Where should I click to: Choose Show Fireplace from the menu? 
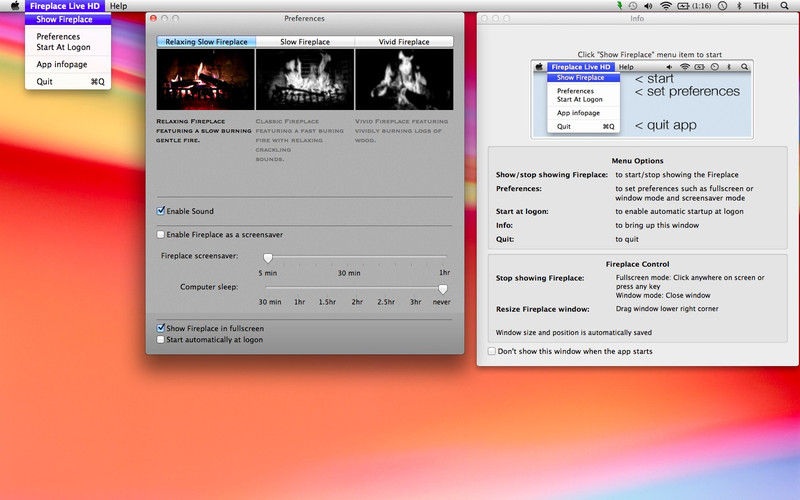68,19
